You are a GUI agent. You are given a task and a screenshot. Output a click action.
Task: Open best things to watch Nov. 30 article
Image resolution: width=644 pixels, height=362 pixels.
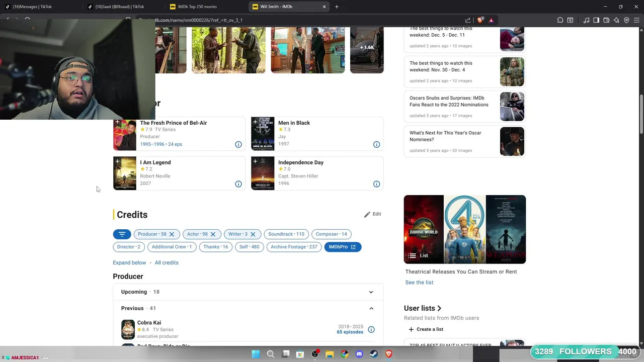coord(464,71)
